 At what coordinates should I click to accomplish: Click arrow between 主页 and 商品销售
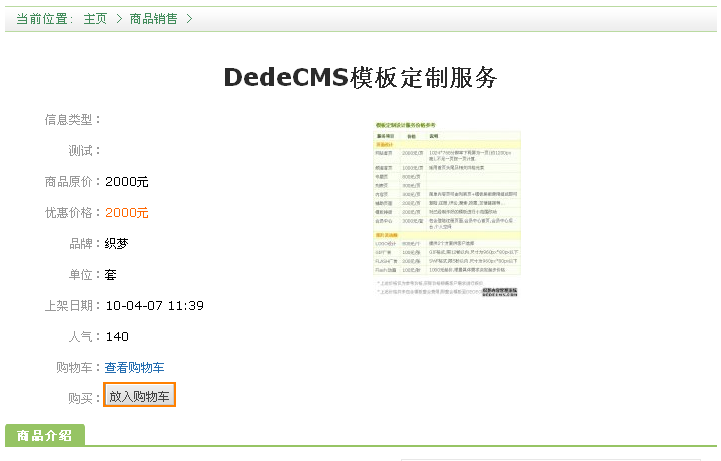pos(118,19)
